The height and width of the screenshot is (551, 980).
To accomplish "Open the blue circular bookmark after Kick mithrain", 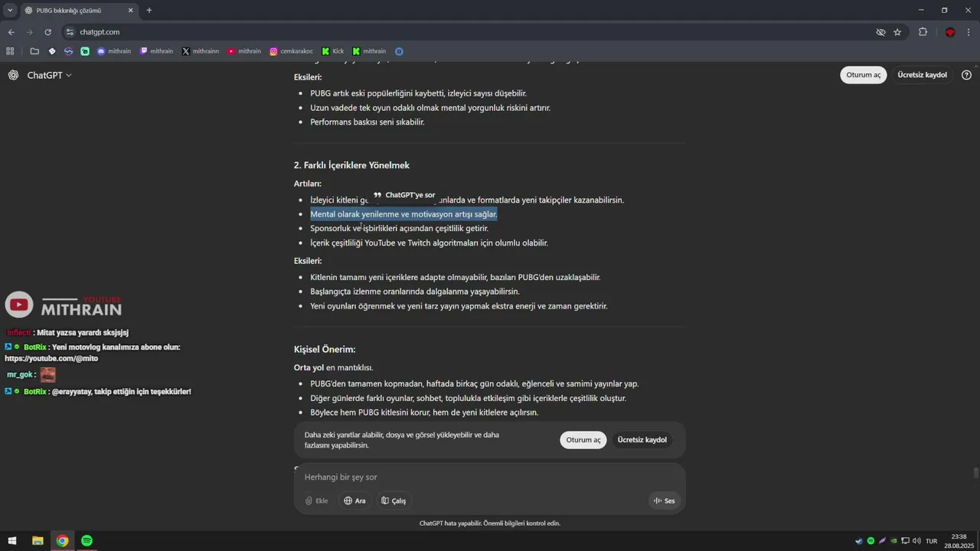I will (399, 51).
